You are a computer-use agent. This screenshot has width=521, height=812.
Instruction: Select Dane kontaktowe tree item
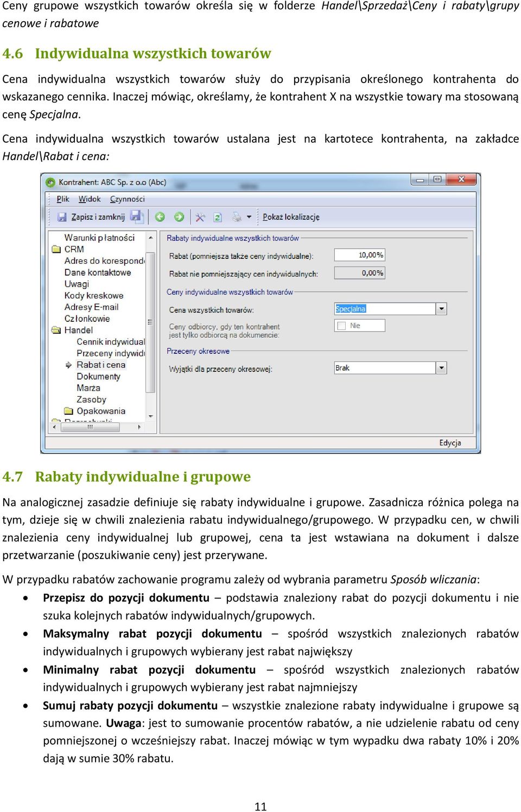(98, 272)
